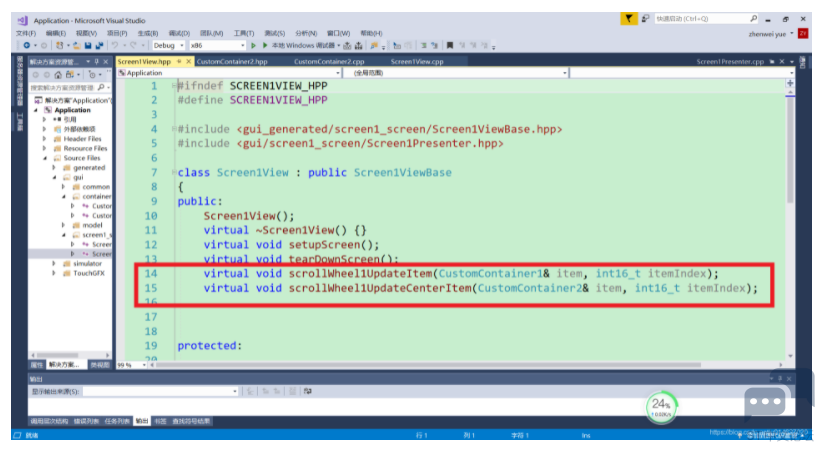The width and height of the screenshot is (823, 451).
Task: Click the feedback icon beside the quick launch
Action: [646, 19]
